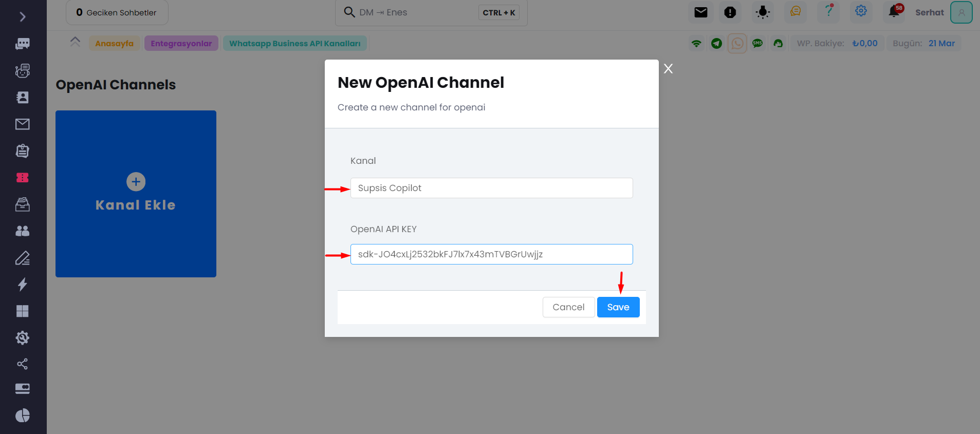Collapse the breadcrumb bar with up chevron
980x434 pixels.
(x=75, y=42)
